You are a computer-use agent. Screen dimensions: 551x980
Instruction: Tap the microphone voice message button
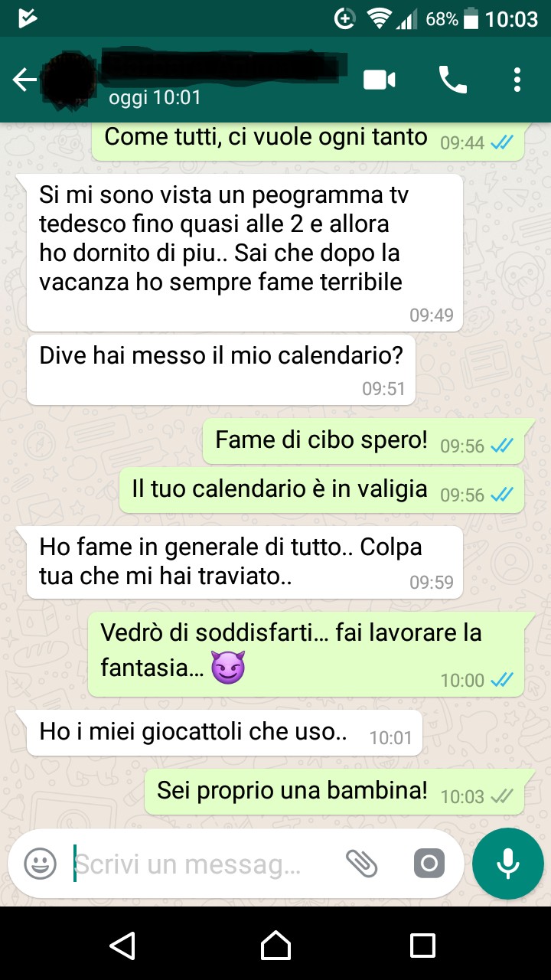tap(508, 864)
